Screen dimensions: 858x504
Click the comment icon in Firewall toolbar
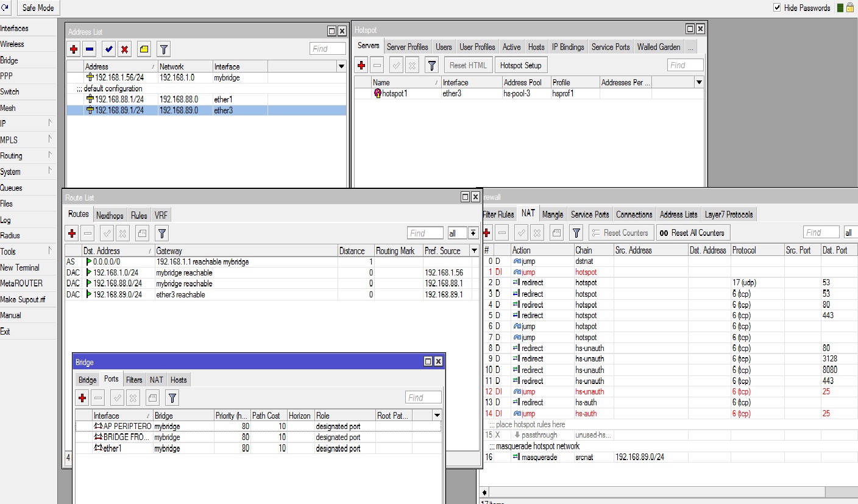pos(556,232)
